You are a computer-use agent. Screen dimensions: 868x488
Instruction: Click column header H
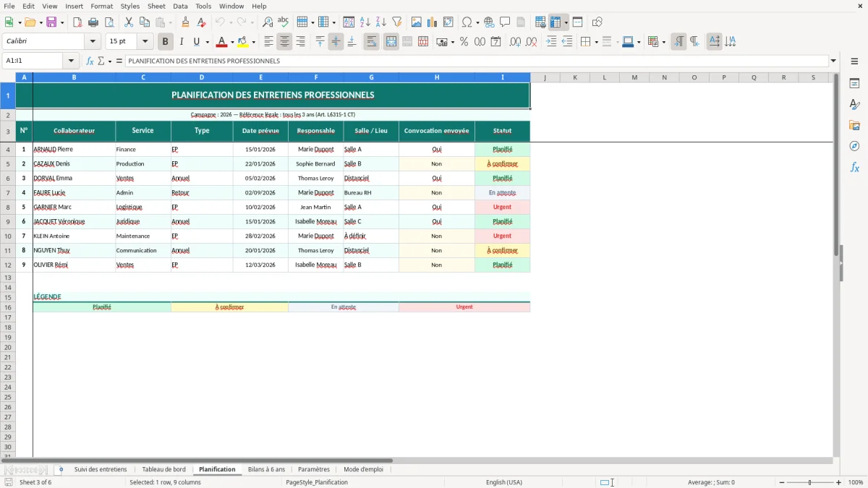point(437,77)
